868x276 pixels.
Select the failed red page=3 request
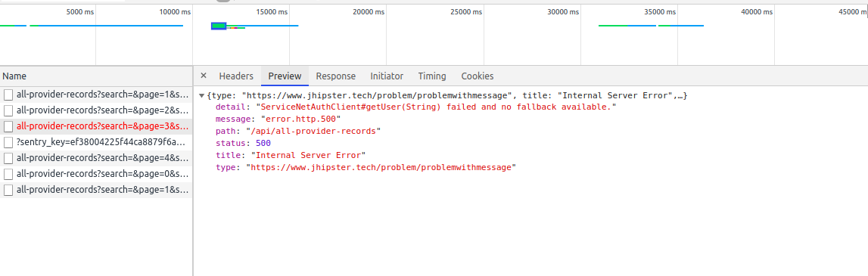pos(96,126)
